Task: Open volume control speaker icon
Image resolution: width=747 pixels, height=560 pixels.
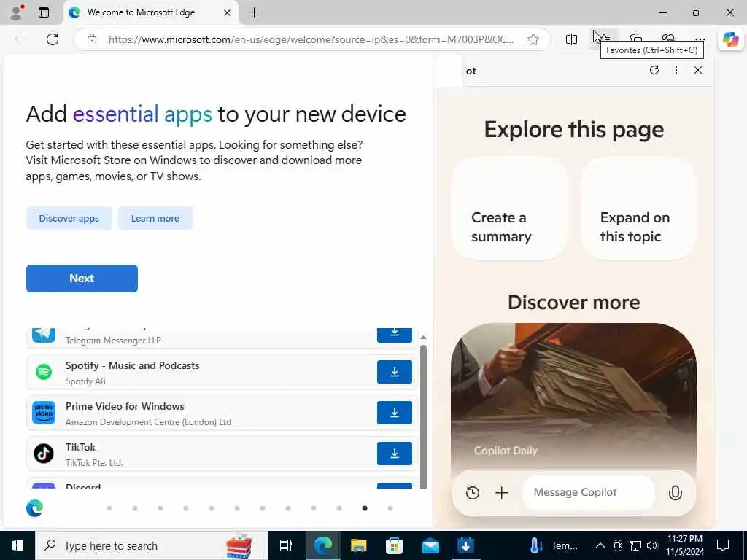Action: [x=652, y=545]
